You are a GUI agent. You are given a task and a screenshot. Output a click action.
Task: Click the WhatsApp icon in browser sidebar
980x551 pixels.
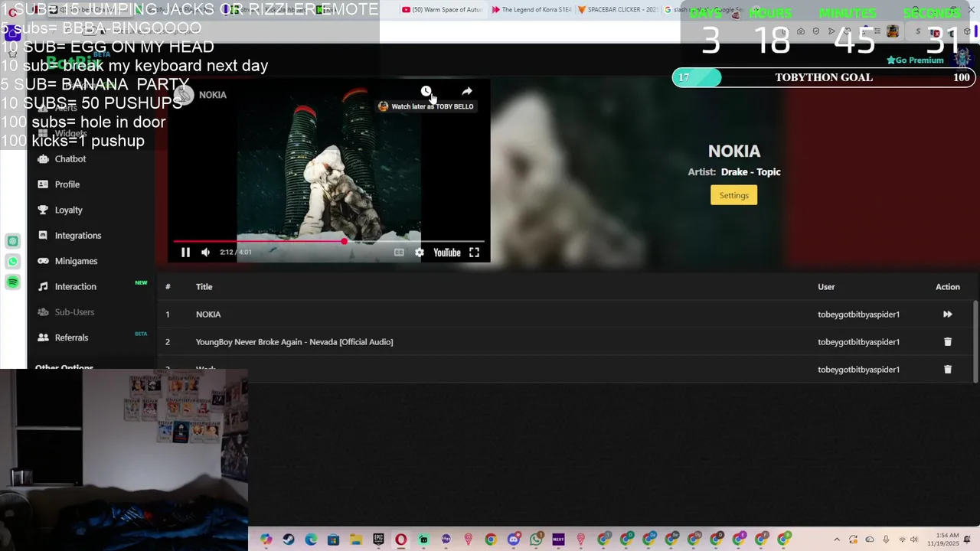point(13,262)
